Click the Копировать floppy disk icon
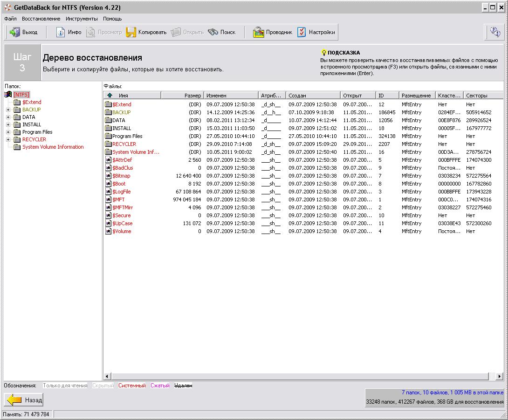Viewport: 508px width, 420px height. (130, 32)
